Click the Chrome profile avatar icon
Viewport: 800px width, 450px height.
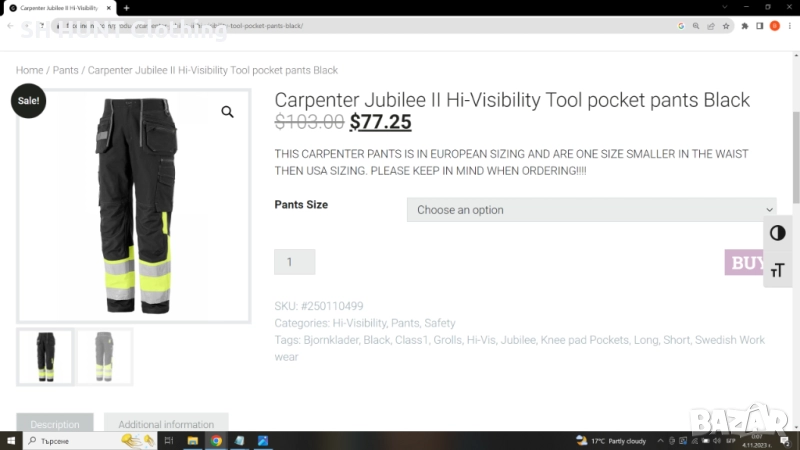774,26
